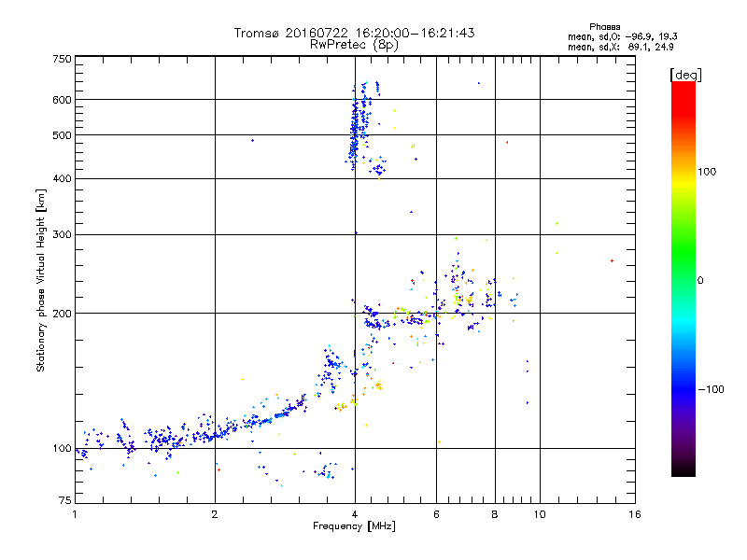Image resolution: width=747 pixels, height=560 pixels.
Task: Click the y-axis '600' tick label
Action: pos(63,100)
